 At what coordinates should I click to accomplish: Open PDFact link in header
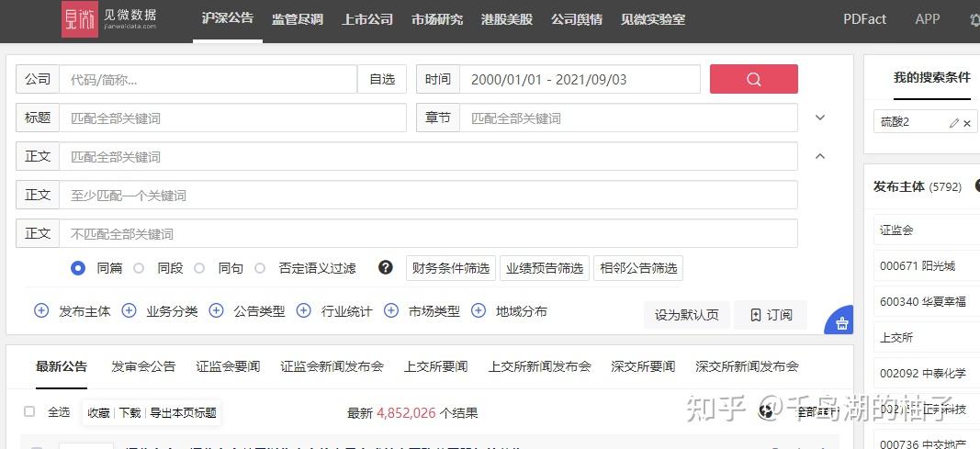865,19
